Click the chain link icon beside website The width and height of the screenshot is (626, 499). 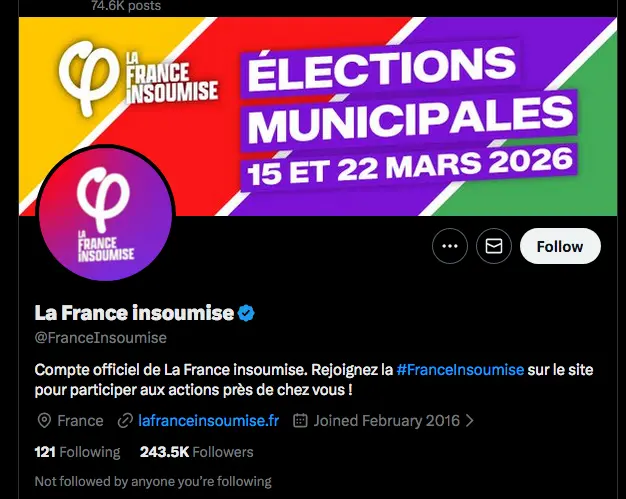[125, 421]
